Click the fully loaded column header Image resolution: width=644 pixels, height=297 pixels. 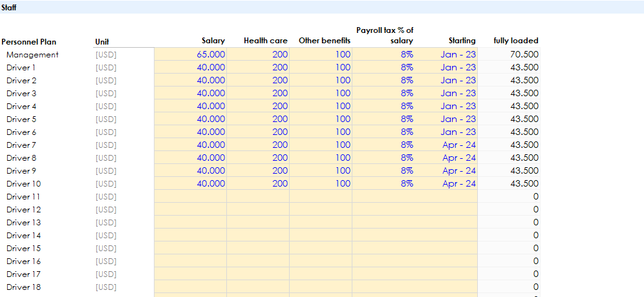tap(516, 41)
